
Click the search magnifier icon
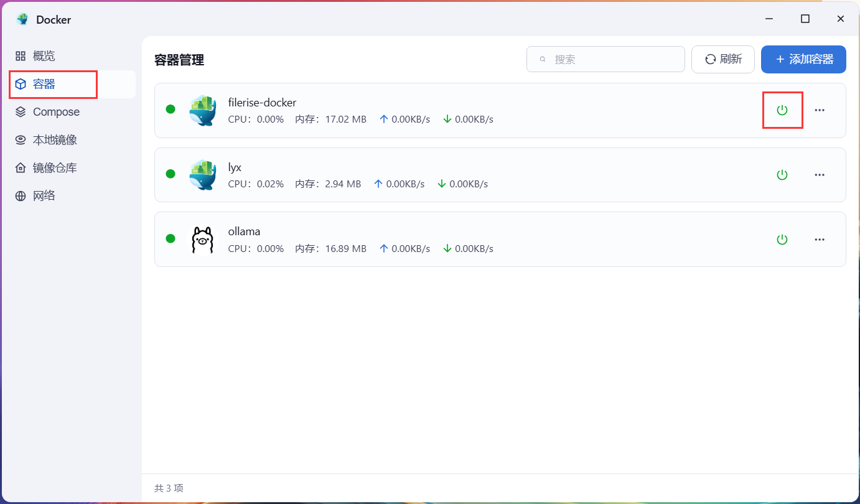[x=542, y=58]
